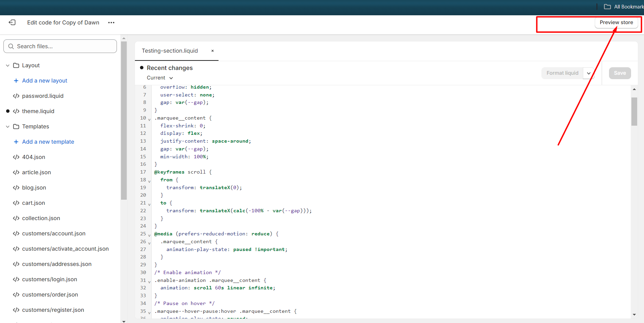Open the Current version dropdown

[x=160, y=78]
